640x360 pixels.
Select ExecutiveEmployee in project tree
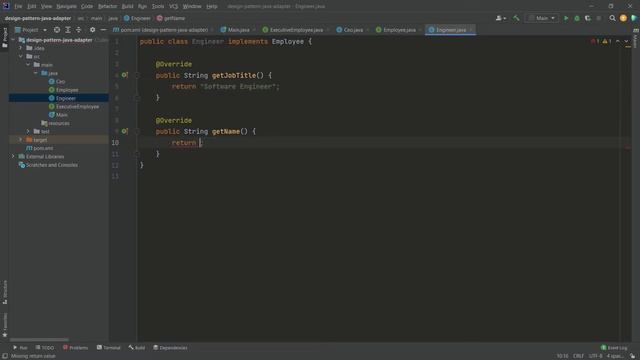click(x=73, y=107)
